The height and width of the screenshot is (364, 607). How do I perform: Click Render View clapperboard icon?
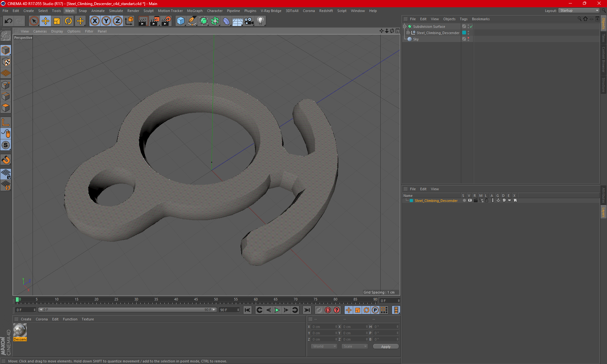coord(143,21)
